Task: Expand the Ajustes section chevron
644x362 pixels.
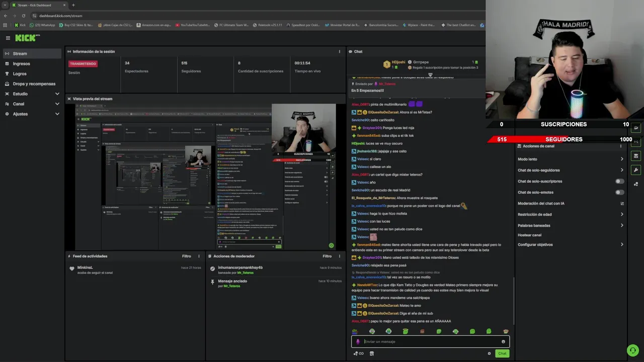Action: pyautogui.click(x=57, y=114)
